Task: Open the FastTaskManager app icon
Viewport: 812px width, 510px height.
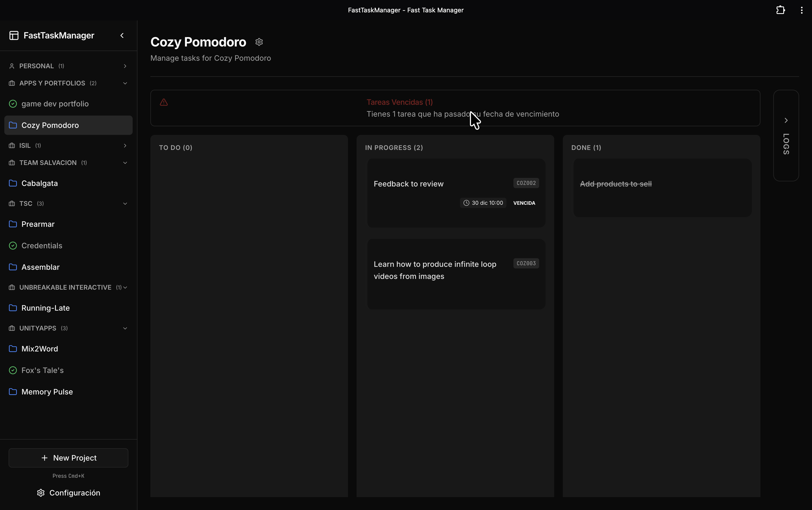Action: pyautogui.click(x=13, y=35)
